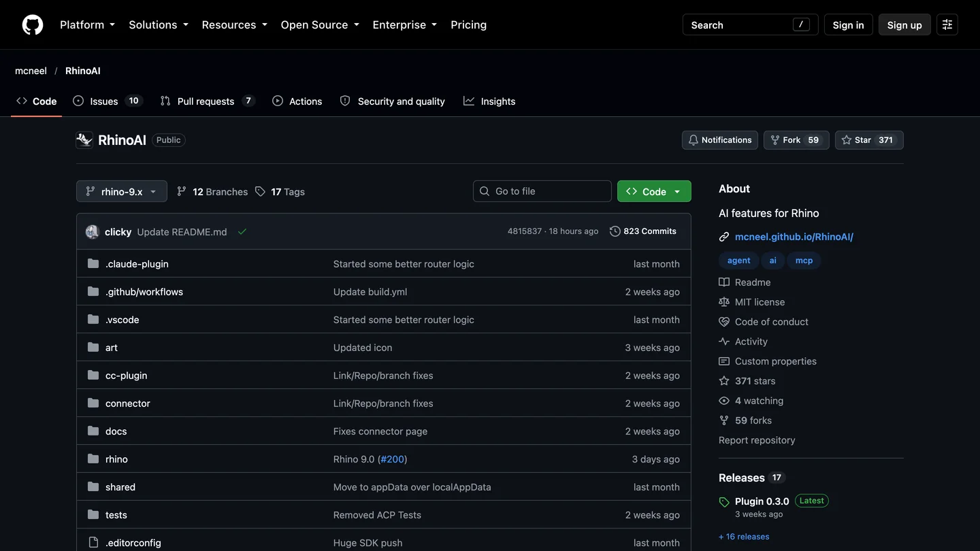Viewport: 980px width, 551px height.
Task: Click the green commit status checkmark
Action: point(242,232)
